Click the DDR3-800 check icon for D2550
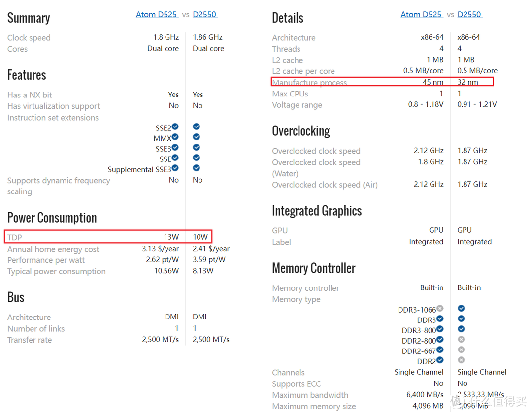This screenshot has height=414, width=532. pyautogui.click(x=461, y=329)
